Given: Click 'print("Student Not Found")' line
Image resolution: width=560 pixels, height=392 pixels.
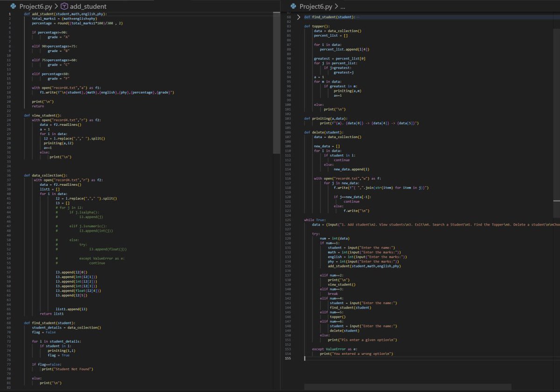Looking at the screenshot, I should [x=67, y=369].
